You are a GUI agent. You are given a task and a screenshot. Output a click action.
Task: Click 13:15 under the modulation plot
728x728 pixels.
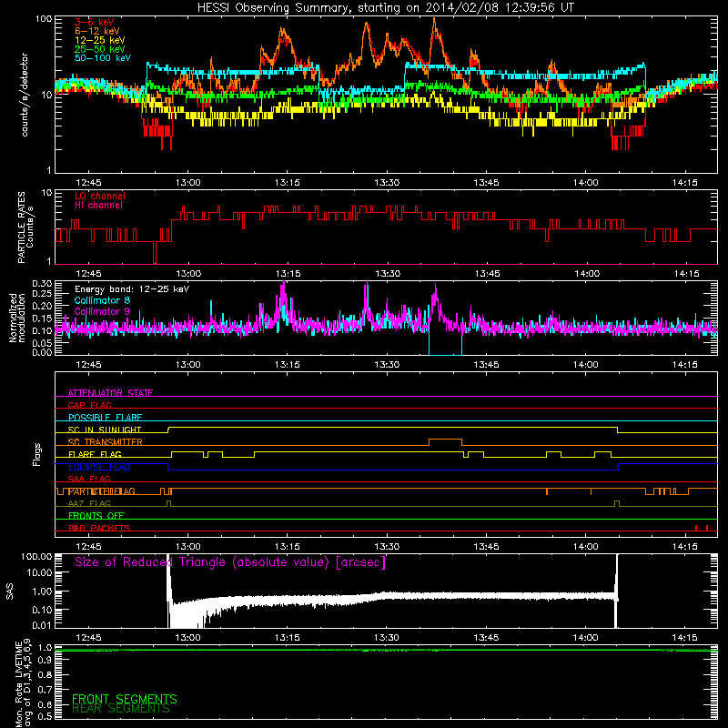pyautogui.click(x=288, y=365)
